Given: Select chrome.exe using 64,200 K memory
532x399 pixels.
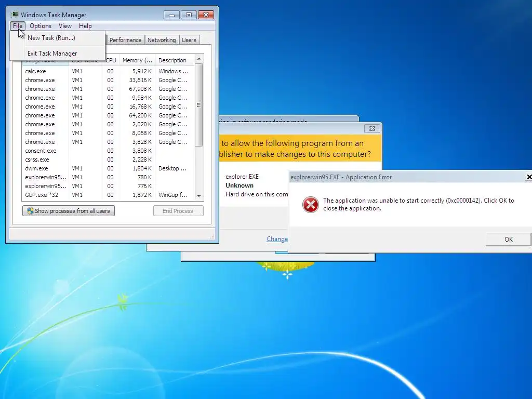Looking at the screenshot, I should [109, 115].
